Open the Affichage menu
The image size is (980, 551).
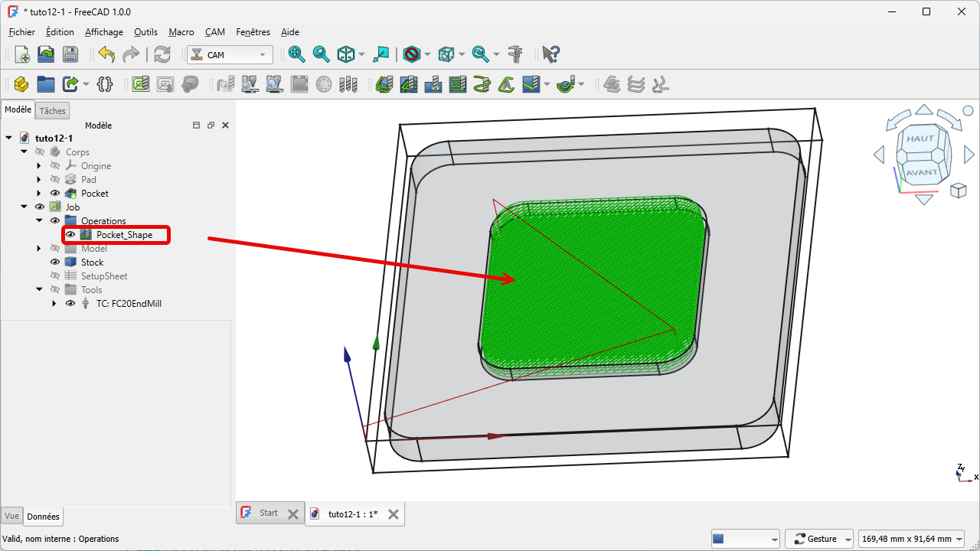(103, 32)
